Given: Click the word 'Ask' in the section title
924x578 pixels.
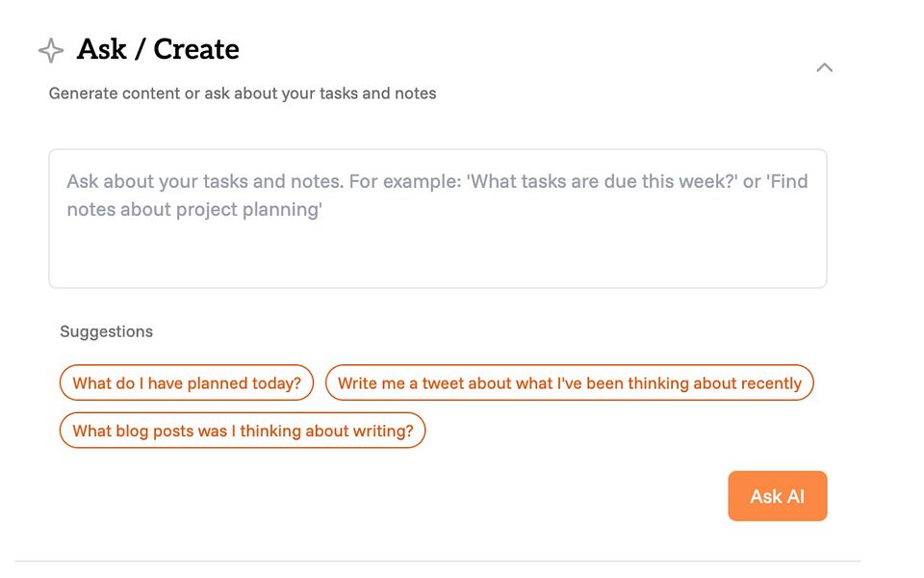Looking at the screenshot, I should [102, 49].
